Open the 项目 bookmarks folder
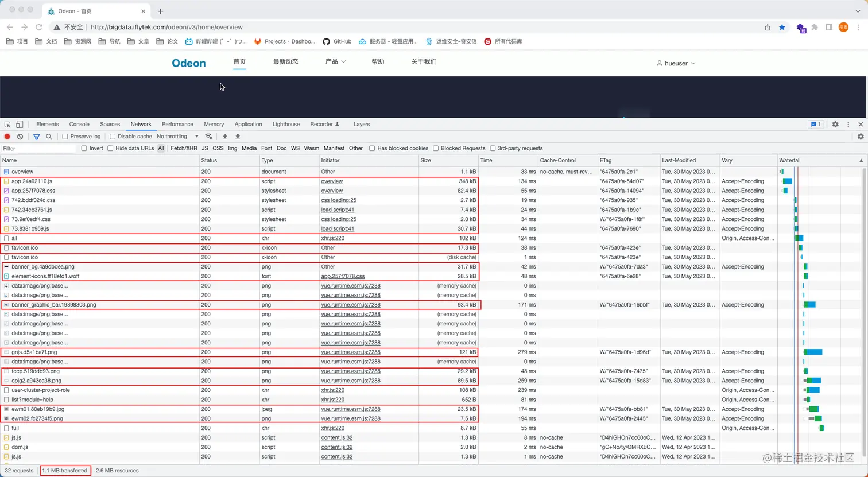The height and width of the screenshot is (477, 868). (x=17, y=41)
